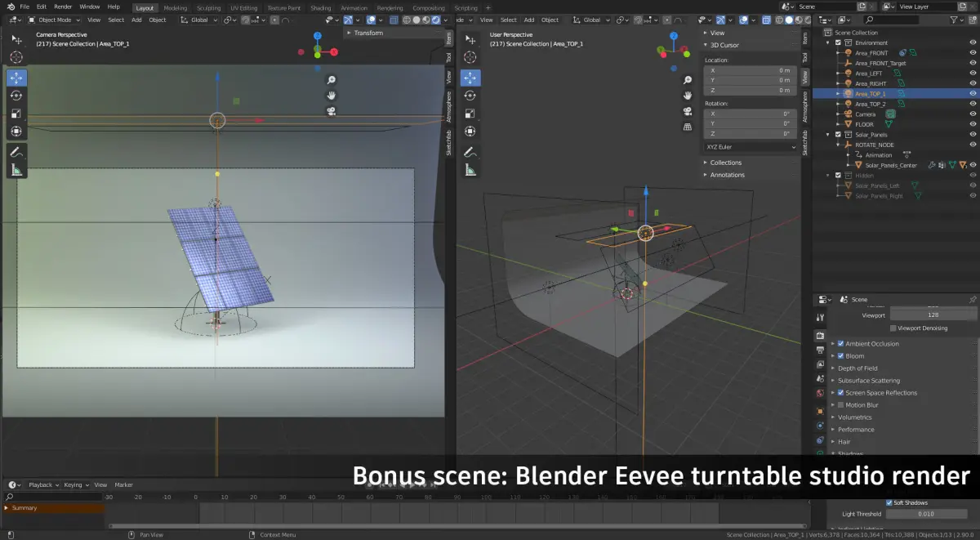
Task: Open the Output properties tab icon
Action: [820, 350]
